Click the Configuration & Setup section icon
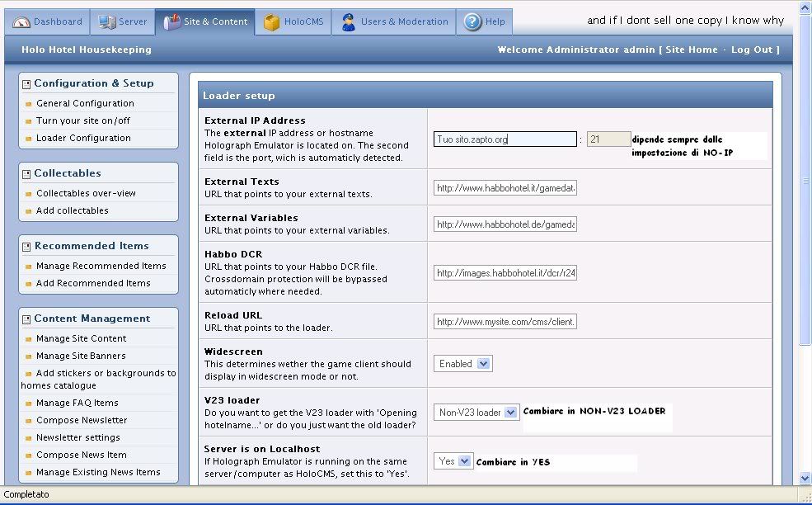Screen dimensions: 812x505 pyautogui.click(x=26, y=84)
